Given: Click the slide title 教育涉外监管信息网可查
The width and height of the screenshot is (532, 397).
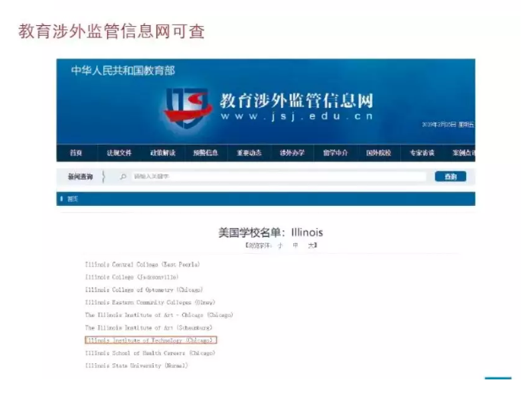Looking at the screenshot, I should [x=111, y=31].
